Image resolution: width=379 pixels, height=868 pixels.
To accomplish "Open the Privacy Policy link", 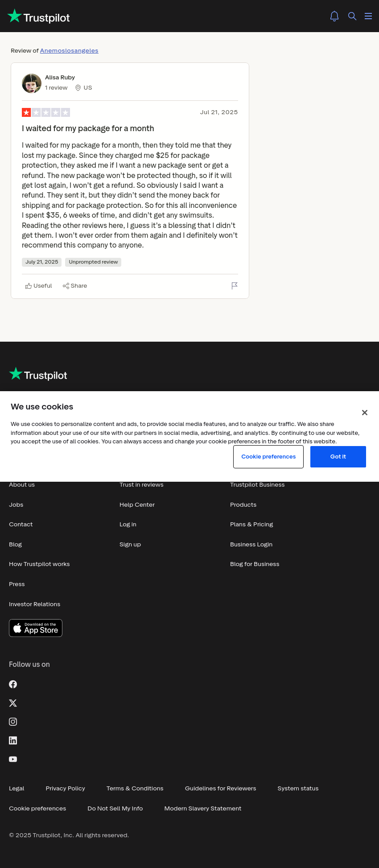I will pos(66,789).
